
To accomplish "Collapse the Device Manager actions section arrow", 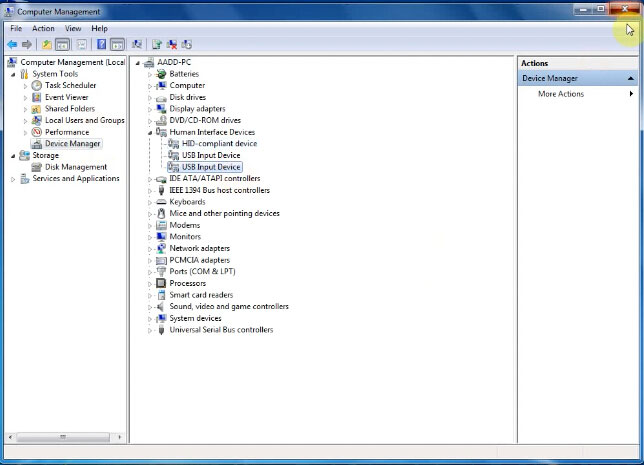I will point(630,78).
